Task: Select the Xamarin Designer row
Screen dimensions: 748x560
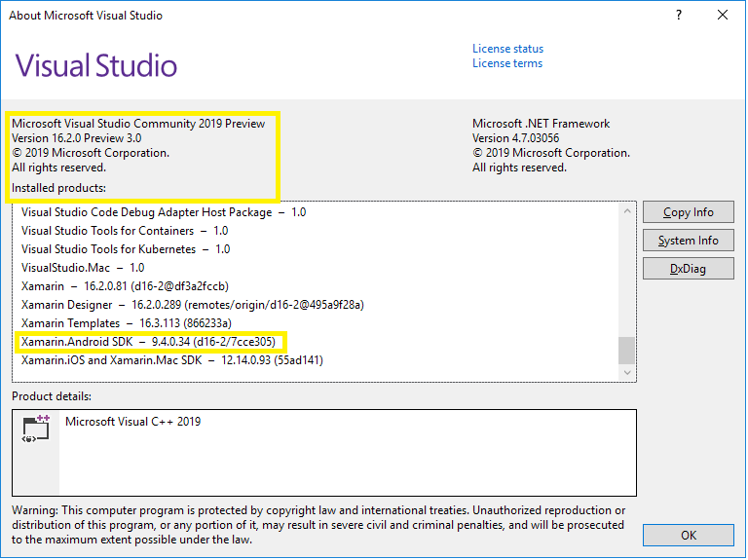Action: click(x=192, y=305)
